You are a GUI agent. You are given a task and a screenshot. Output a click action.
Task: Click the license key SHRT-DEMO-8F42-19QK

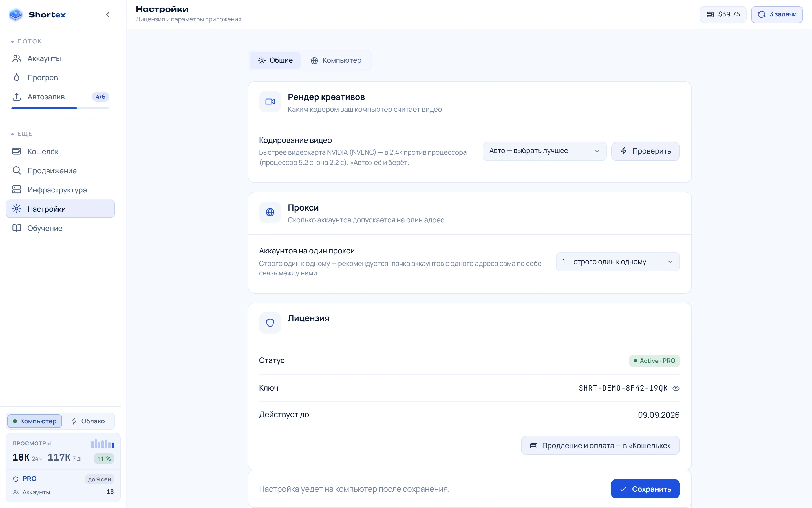coord(623,388)
